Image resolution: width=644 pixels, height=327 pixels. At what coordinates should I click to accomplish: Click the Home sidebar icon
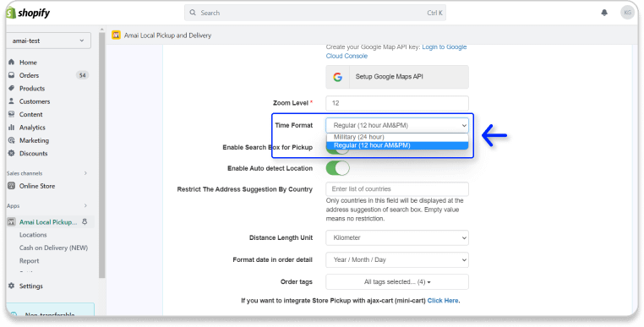12,62
